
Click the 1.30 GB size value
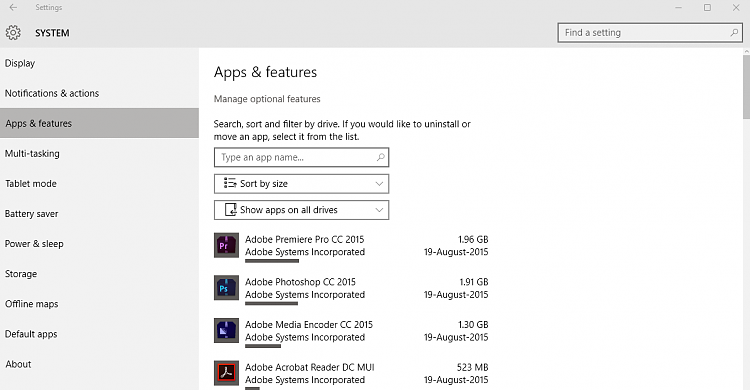pos(473,324)
